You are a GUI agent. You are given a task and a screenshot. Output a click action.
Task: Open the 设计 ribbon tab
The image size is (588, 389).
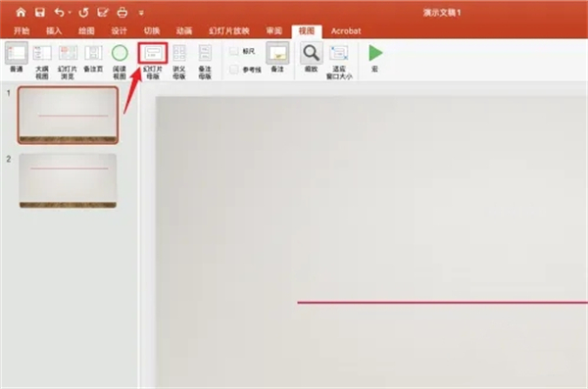119,30
